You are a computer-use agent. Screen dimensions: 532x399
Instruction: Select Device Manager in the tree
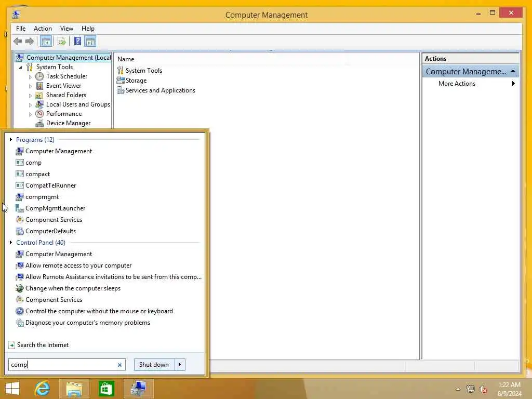pos(68,123)
